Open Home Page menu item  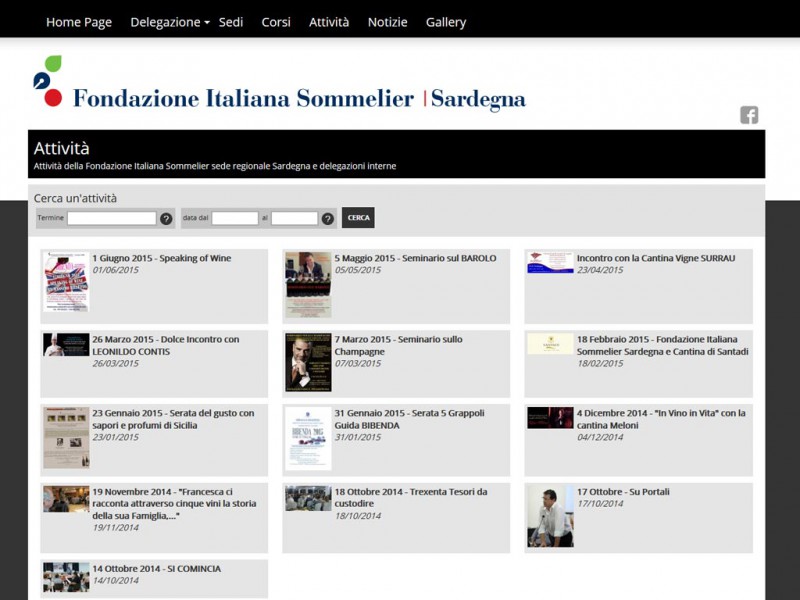pyautogui.click(x=79, y=22)
